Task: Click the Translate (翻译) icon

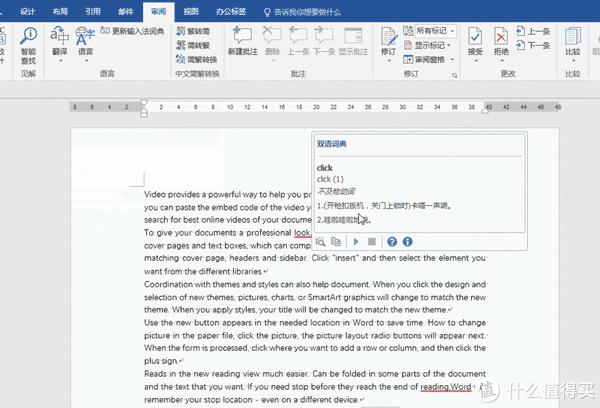Action: pyautogui.click(x=60, y=40)
